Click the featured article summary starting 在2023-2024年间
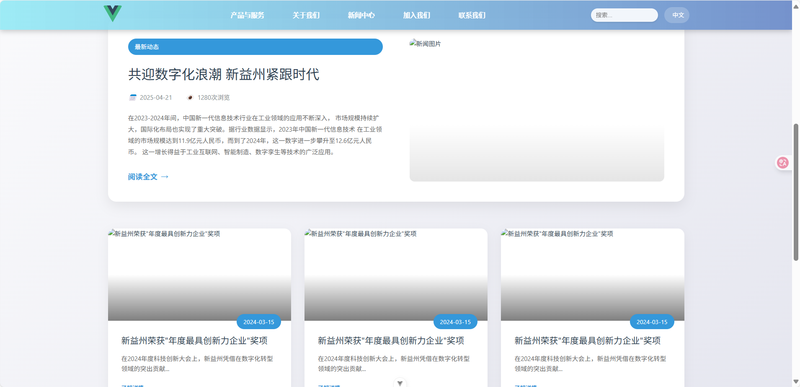The height and width of the screenshot is (387, 800). [x=255, y=135]
